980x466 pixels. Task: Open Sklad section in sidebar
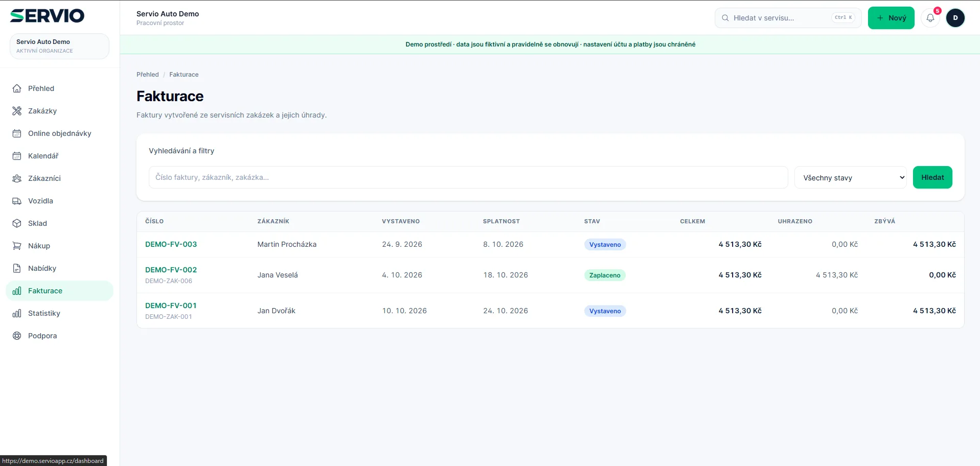point(59,223)
